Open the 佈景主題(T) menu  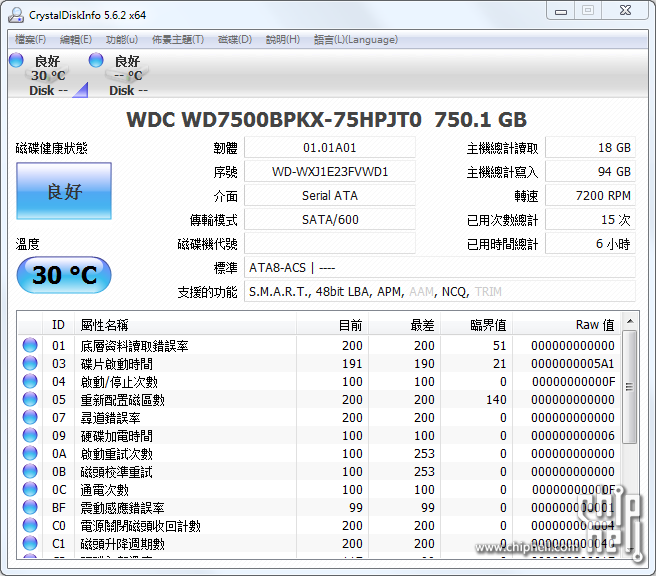click(x=178, y=40)
